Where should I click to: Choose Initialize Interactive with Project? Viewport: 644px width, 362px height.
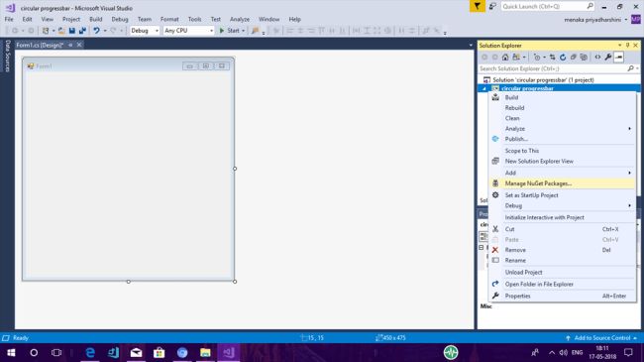click(563, 217)
